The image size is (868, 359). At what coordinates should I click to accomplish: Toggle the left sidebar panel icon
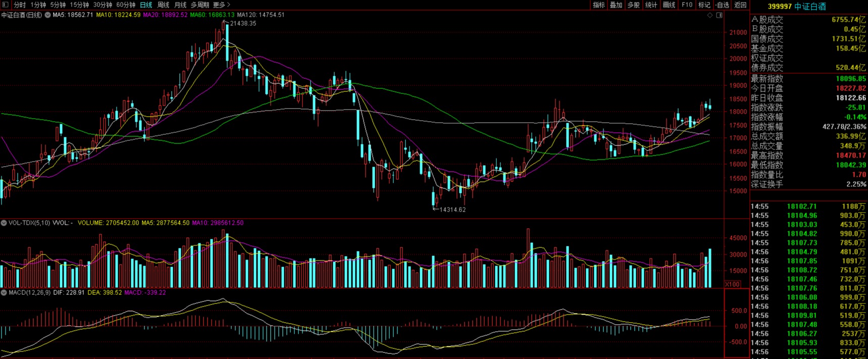(x=5, y=5)
